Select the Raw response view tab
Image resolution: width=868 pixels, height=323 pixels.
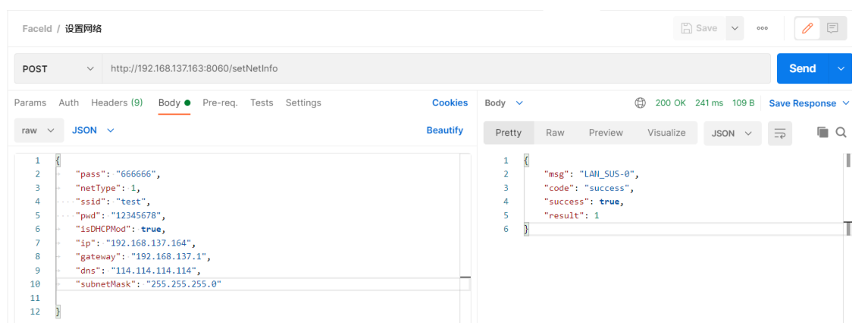point(555,133)
